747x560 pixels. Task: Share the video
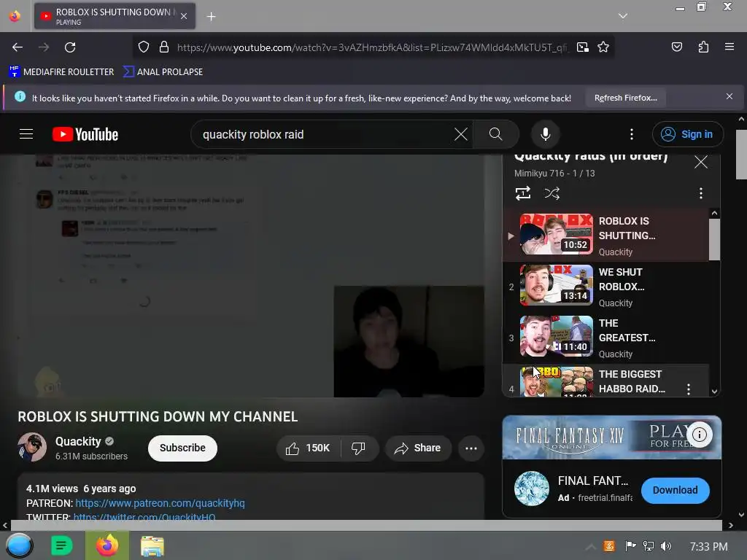click(418, 448)
